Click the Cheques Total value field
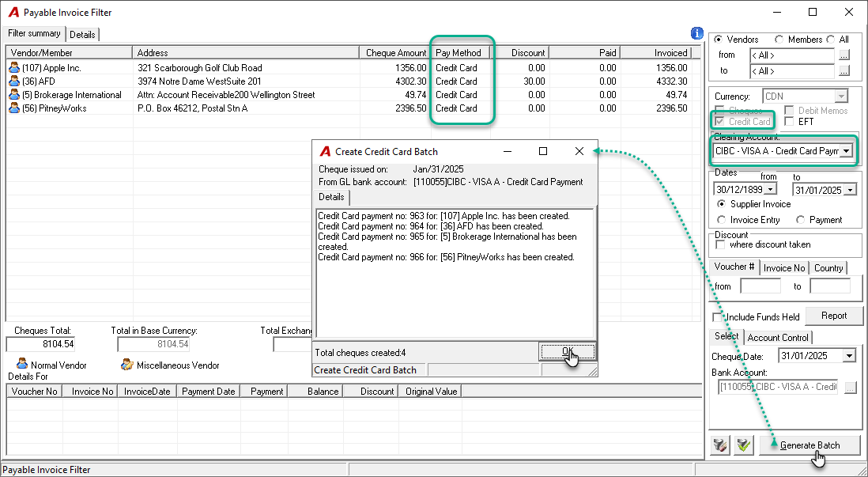The image size is (868, 477). point(40,344)
